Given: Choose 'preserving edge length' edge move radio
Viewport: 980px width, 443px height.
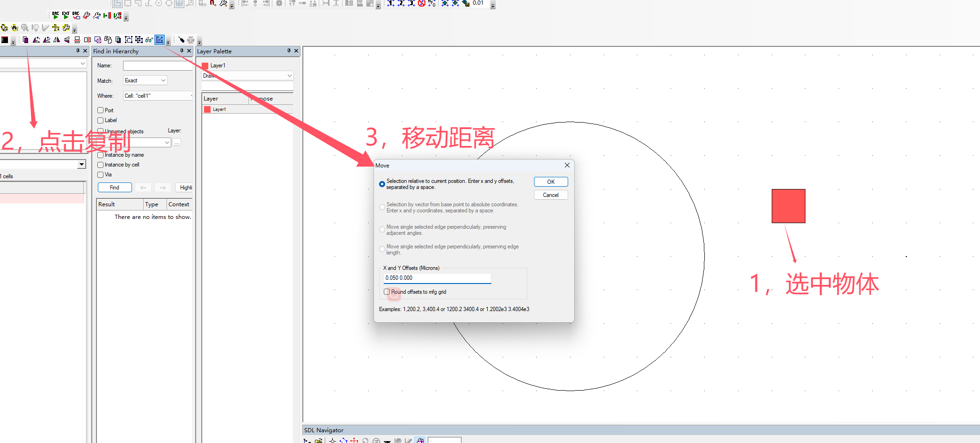Looking at the screenshot, I should 382,249.
